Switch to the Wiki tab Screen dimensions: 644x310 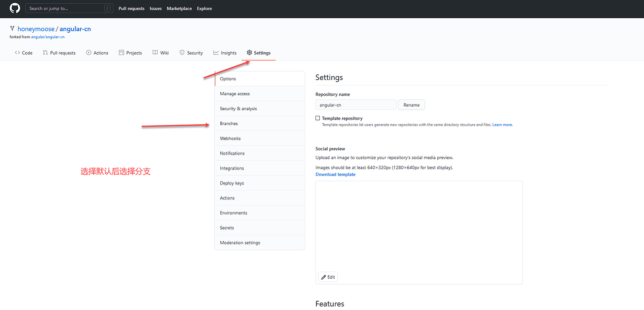click(x=161, y=53)
